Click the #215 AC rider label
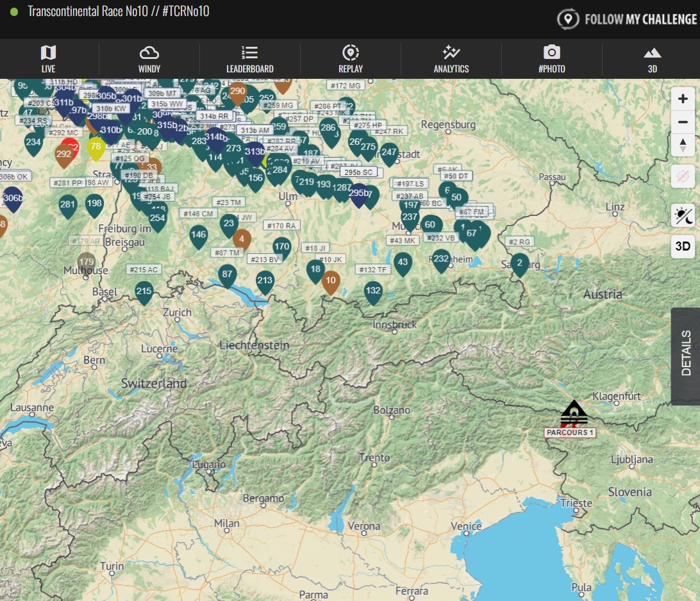Image resolution: width=700 pixels, height=601 pixels. click(142, 270)
